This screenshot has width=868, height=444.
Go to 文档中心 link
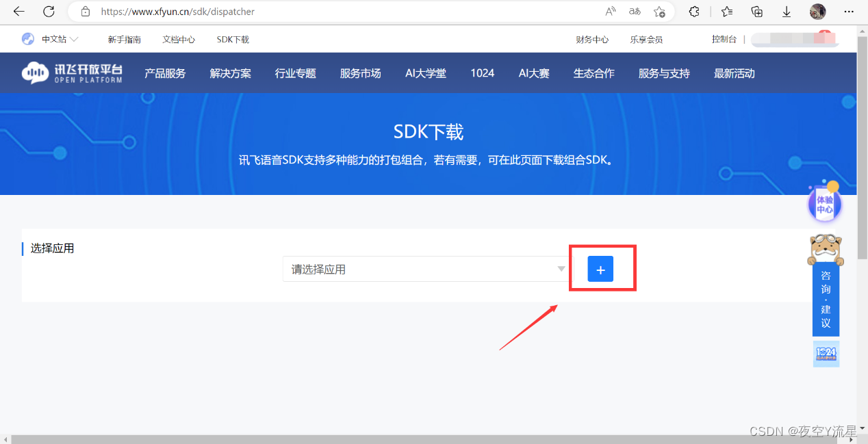(179, 40)
